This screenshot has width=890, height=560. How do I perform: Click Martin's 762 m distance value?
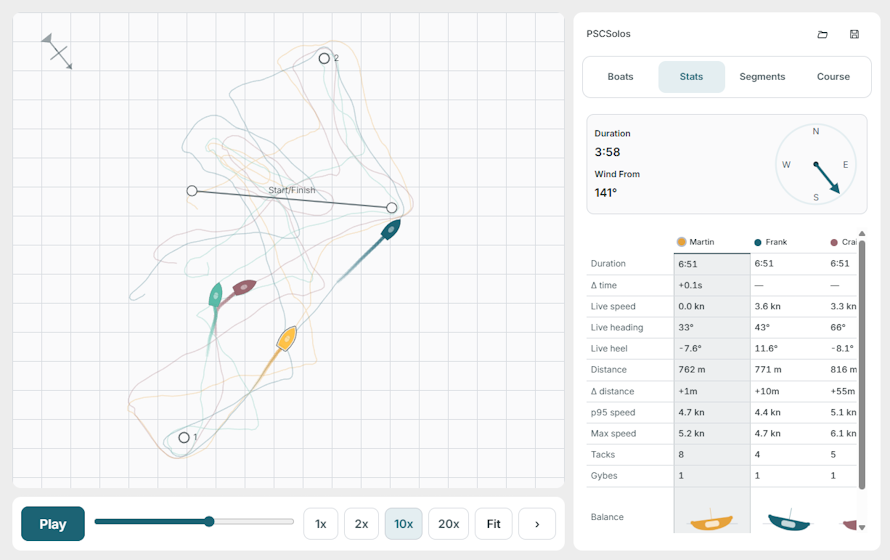tap(692, 369)
